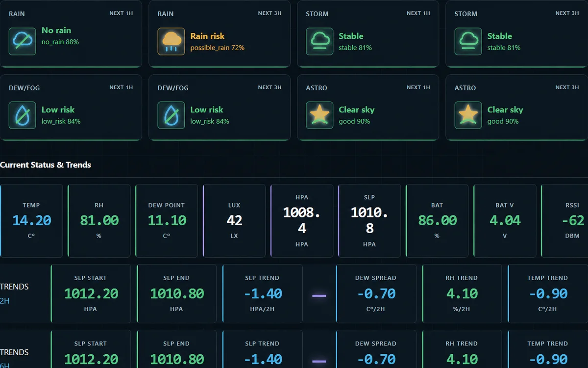
Task: Open the TEMP tile showing 14.20
Action: point(31,221)
